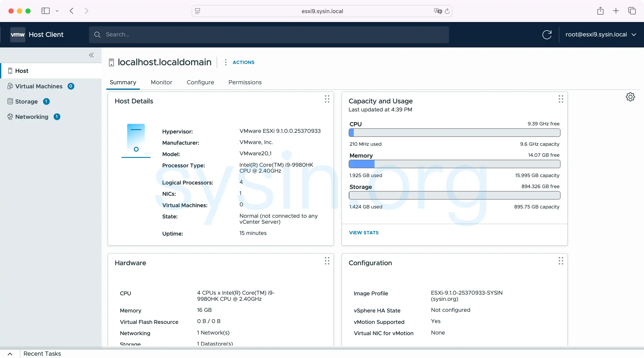Image resolution: width=644 pixels, height=358 pixels.
Task: Grab the Capacity and Usage drag handle
Action: [561, 99]
